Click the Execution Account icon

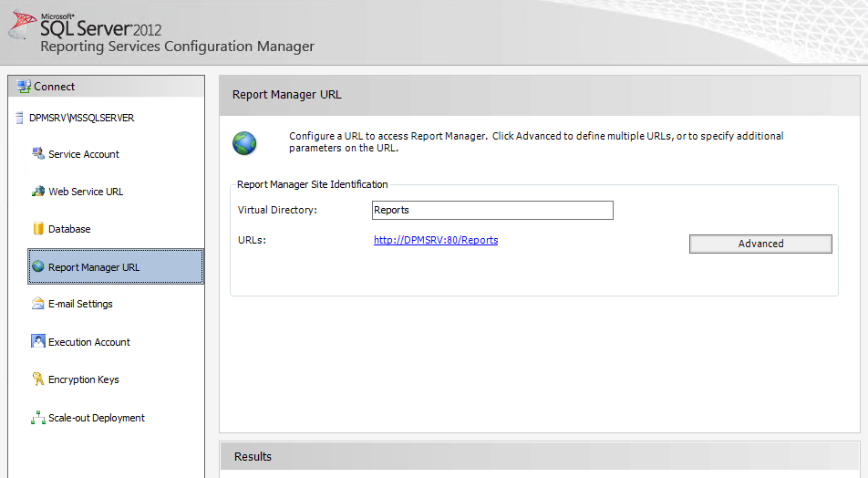[38, 341]
